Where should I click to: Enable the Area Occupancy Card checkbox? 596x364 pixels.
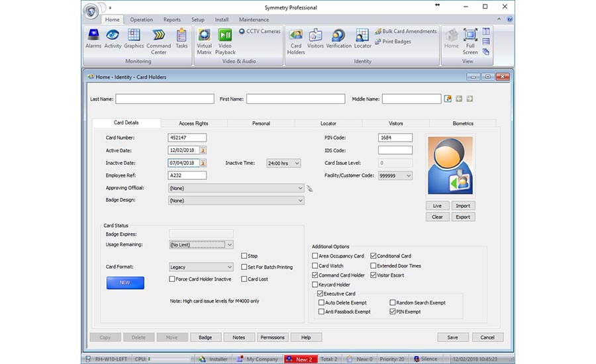pos(315,256)
